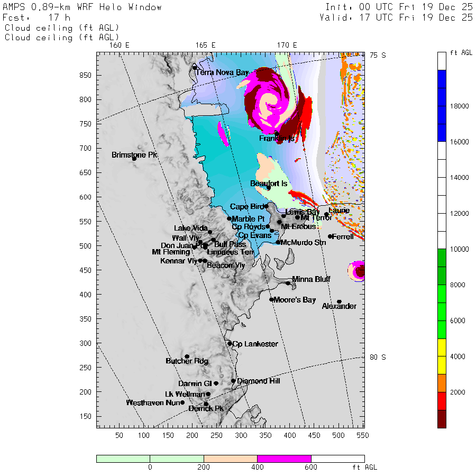476x476 pixels.
Task: Click the "80 S" latitude label
Action: (x=378, y=358)
